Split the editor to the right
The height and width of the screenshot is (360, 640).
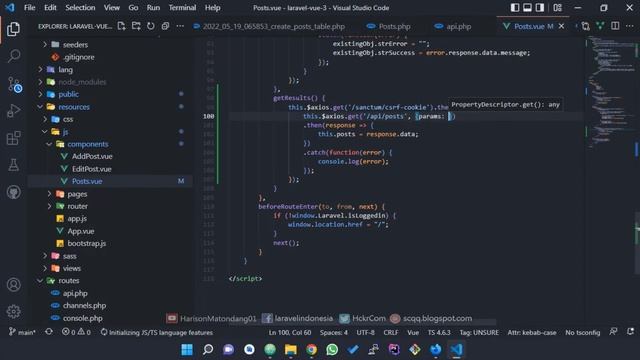pyautogui.click(x=615, y=26)
